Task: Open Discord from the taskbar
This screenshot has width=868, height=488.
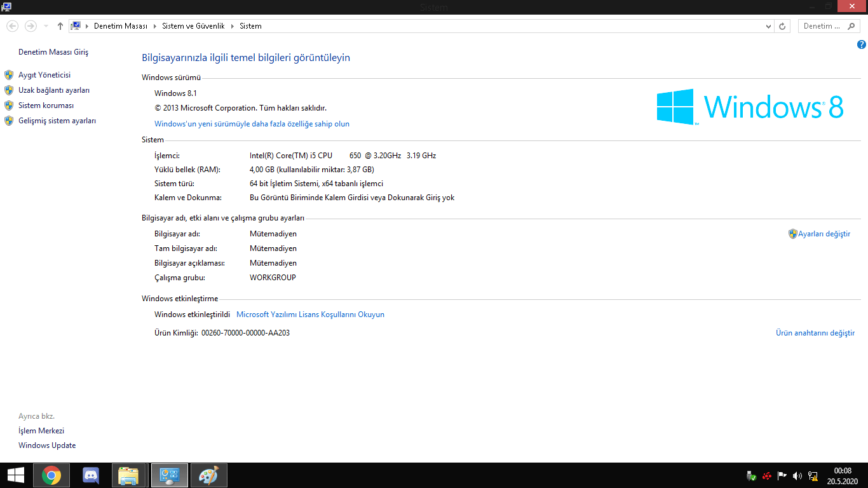Action: pos(91,475)
